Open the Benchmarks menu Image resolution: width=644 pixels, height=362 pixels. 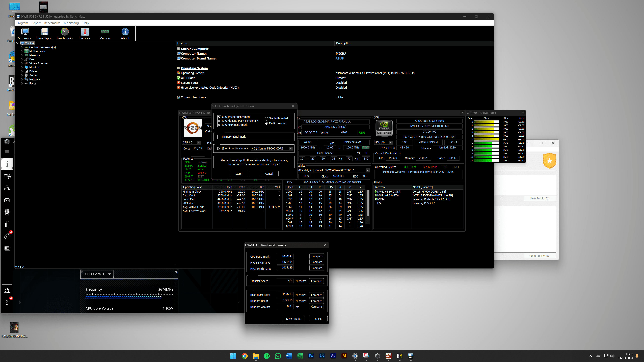click(x=52, y=23)
